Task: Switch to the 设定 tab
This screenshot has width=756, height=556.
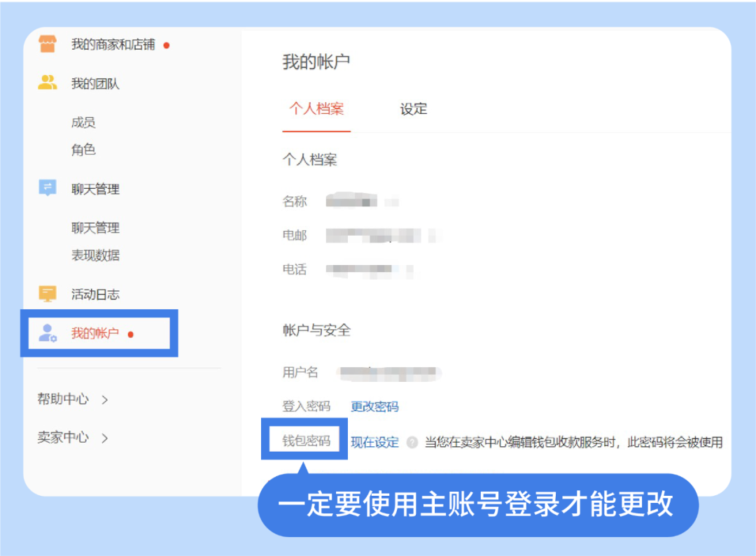Action: 413,109
